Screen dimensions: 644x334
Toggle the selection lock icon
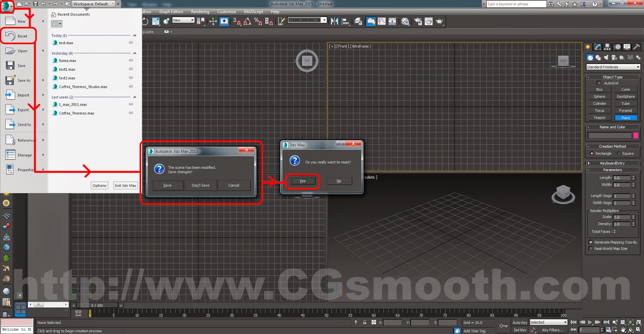pos(365,322)
